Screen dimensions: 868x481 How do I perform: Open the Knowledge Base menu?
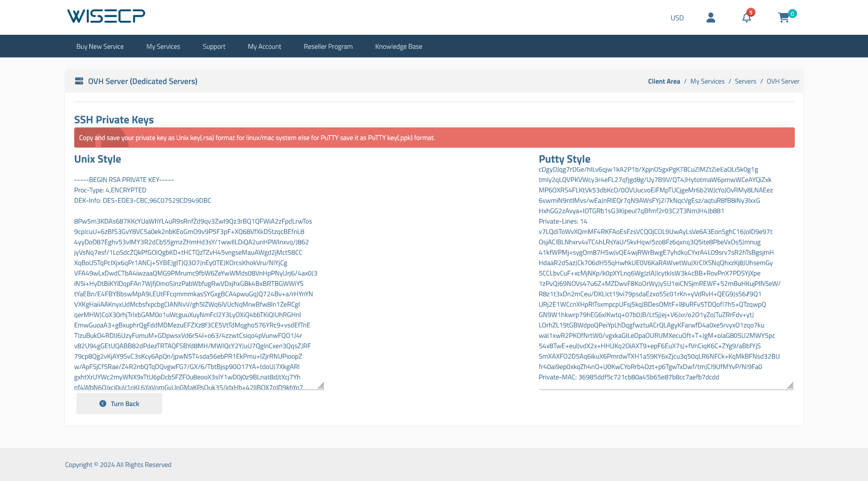coord(399,46)
